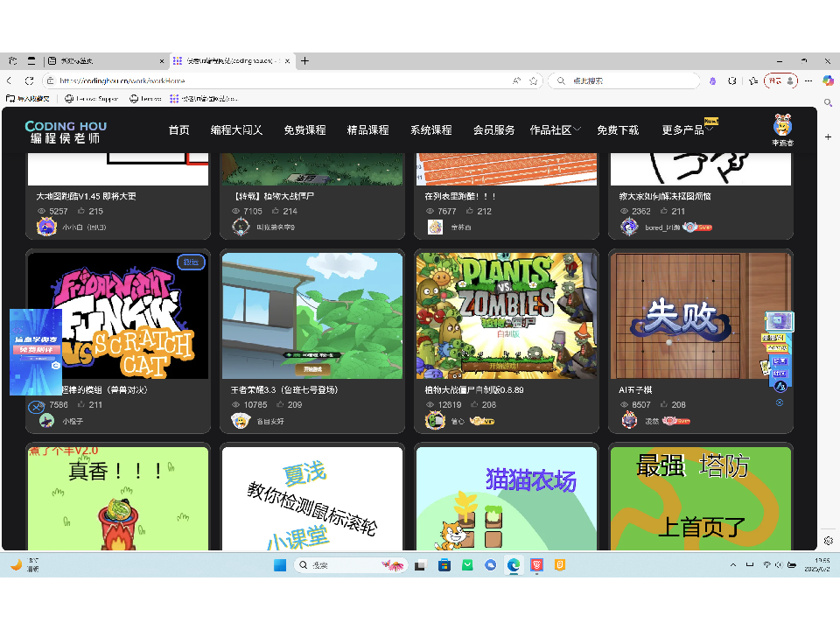Open Microsoft Edge from the taskbar
The width and height of the screenshot is (840, 630).
514,565
